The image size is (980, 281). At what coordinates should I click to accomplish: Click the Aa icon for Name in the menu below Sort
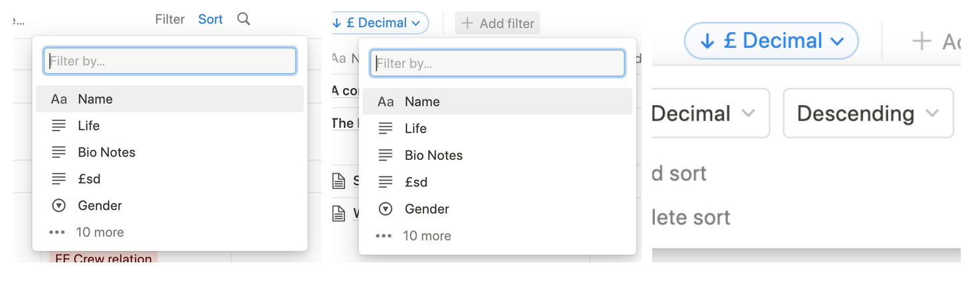[59, 99]
